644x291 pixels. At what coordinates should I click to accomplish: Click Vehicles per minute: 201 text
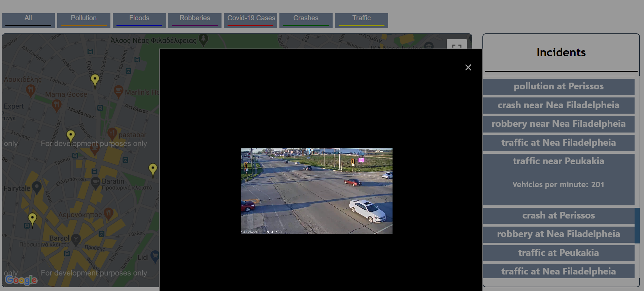click(x=558, y=184)
